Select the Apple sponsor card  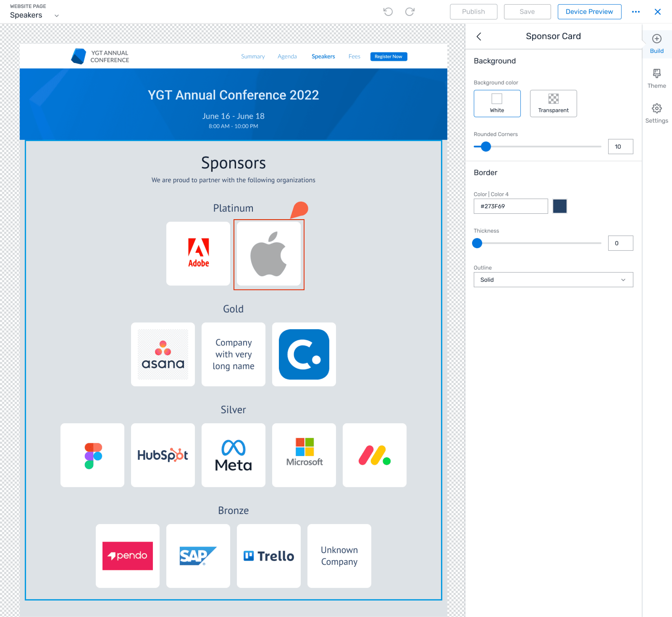click(269, 254)
